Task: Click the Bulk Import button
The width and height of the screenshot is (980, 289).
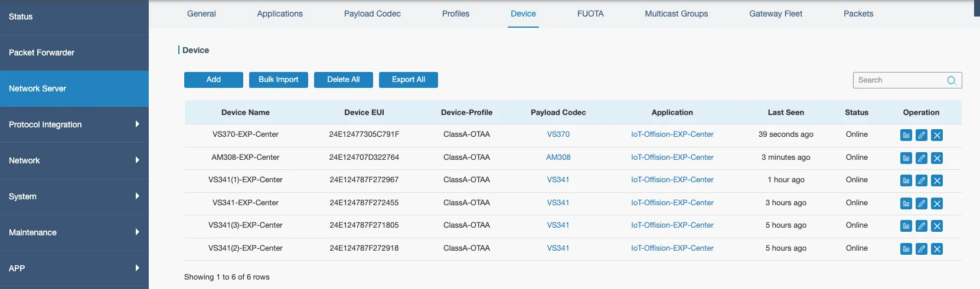Action: tap(279, 80)
